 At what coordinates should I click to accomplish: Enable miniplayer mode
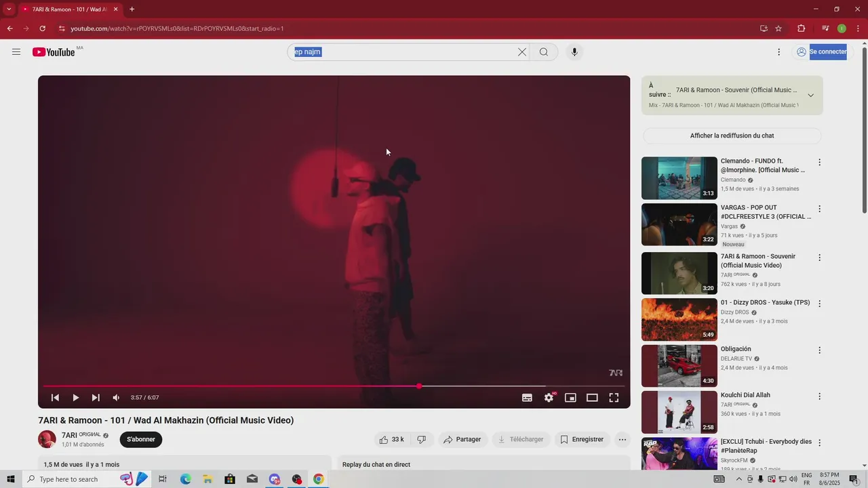coord(570,398)
